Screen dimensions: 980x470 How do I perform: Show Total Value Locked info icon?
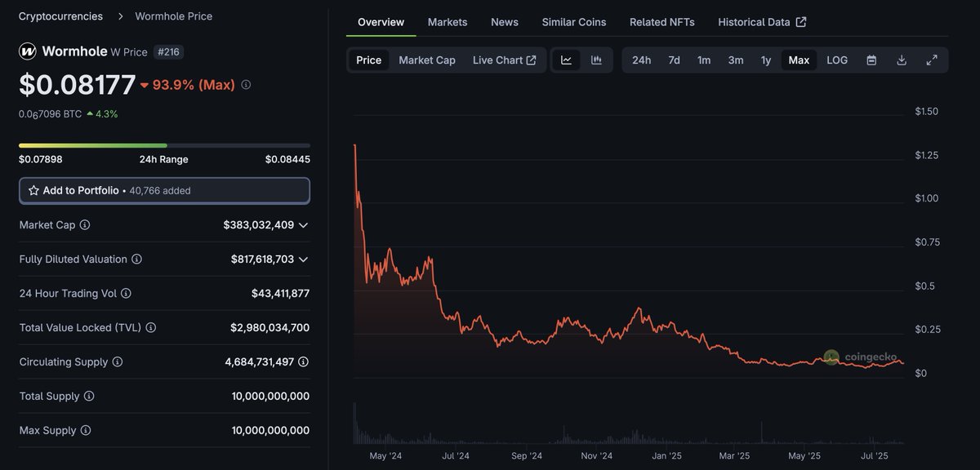coord(151,327)
